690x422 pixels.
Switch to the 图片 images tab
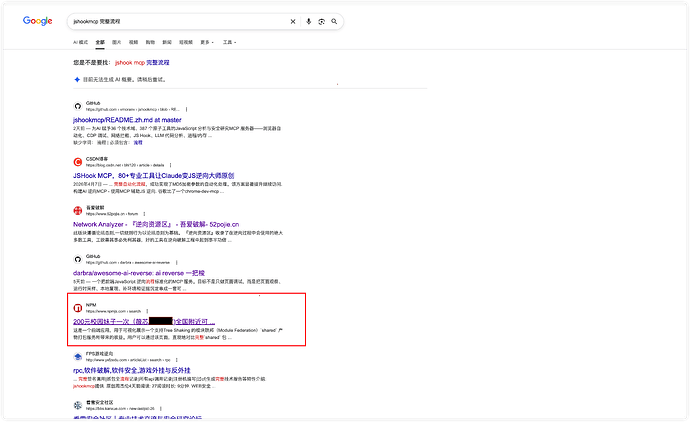pos(117,42)
